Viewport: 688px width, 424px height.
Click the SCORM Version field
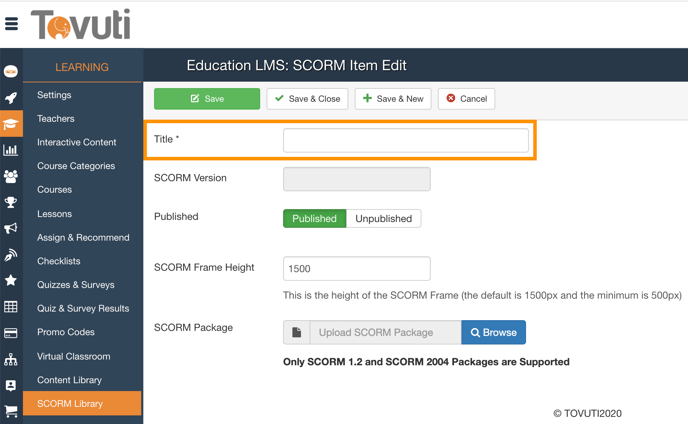coord(357,179)
